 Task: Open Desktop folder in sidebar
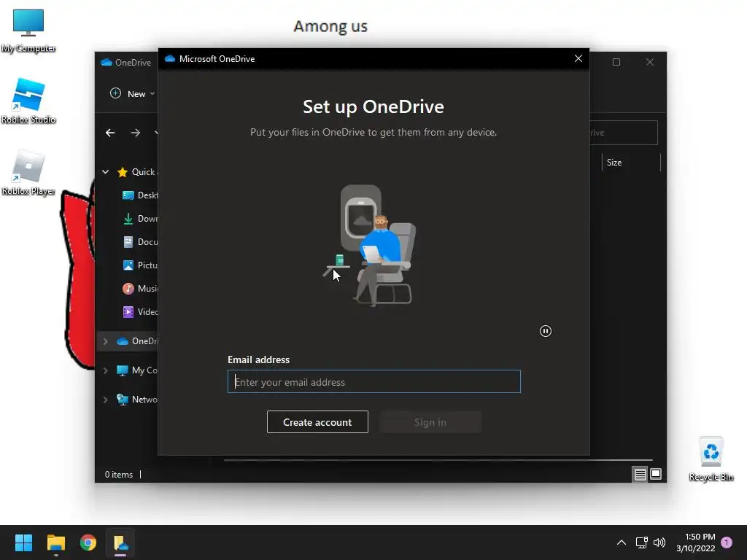pyautogui.click(x=140, y=195)
